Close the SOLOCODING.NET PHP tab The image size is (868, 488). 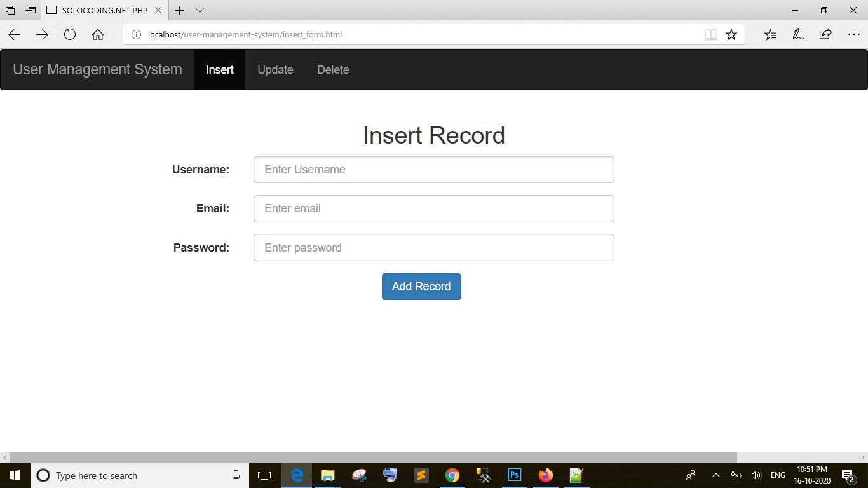click(x=158, y=10)
